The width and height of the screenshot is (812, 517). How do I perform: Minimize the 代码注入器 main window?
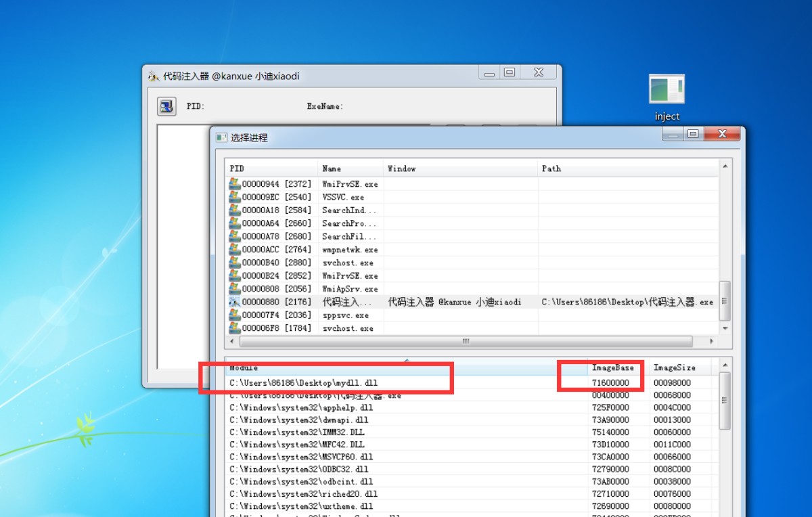tap(489, 72)
